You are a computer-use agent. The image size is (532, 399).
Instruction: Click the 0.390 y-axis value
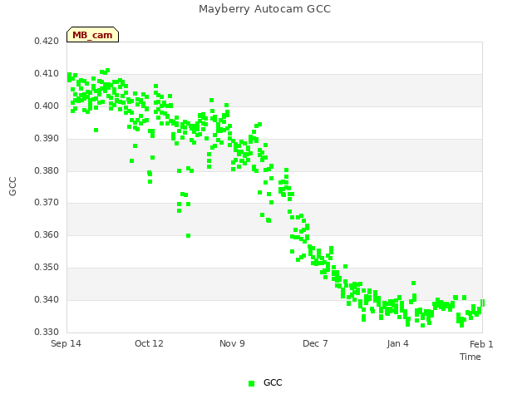(47, 139)
